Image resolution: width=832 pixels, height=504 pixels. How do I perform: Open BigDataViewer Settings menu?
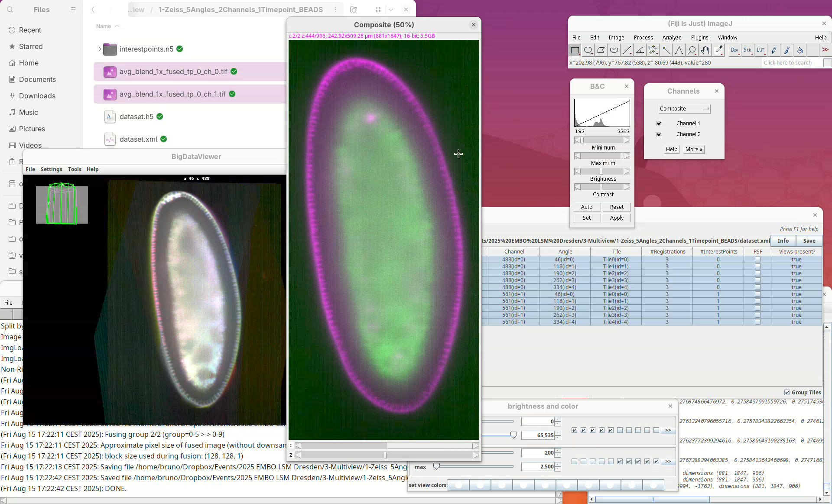point(51,169)
